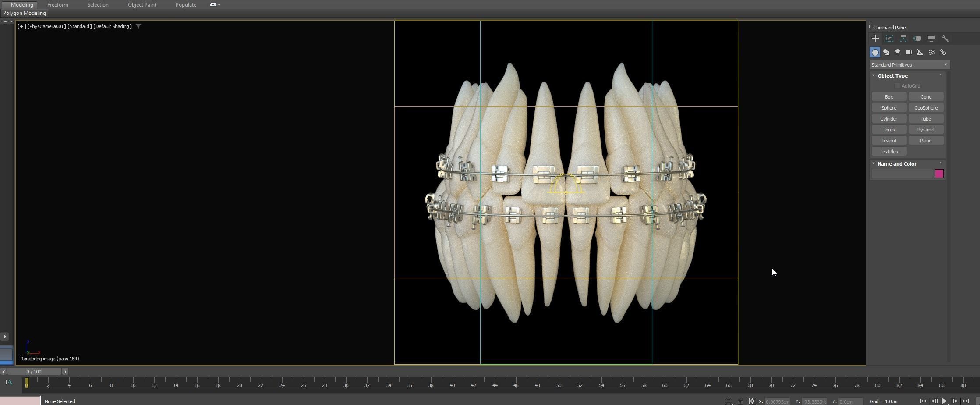Create a Cone primitive

pyautogui.click(x=926, y=97)
